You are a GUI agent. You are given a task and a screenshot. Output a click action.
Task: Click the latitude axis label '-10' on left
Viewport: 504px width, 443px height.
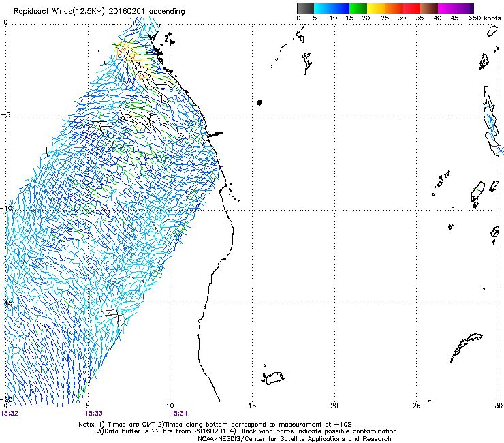point(7,208)
